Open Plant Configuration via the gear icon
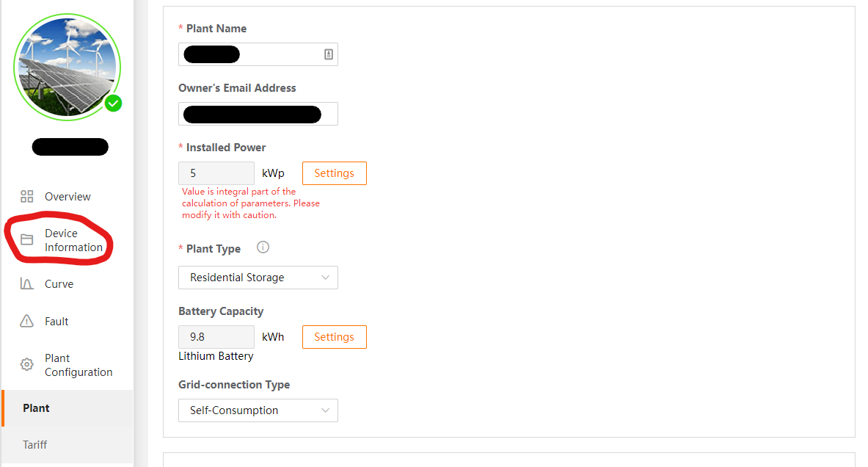Viewport: 868px width, 467px height. [x=26, y=364]
